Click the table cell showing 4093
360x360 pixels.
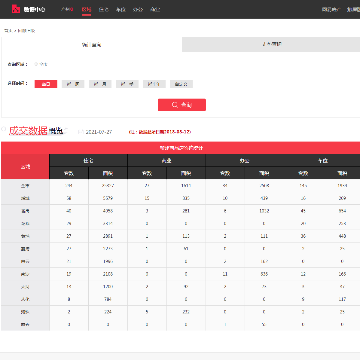coord(108,211)
